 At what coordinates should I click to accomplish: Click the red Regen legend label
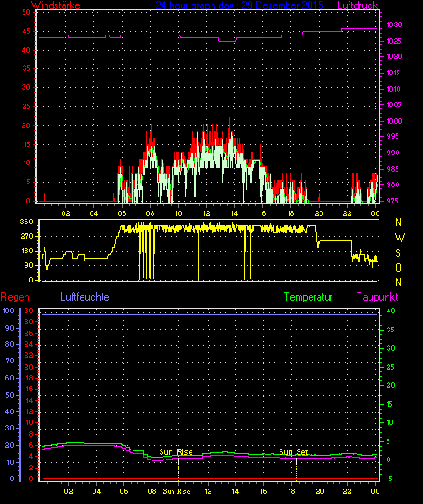tap(15, 297)
